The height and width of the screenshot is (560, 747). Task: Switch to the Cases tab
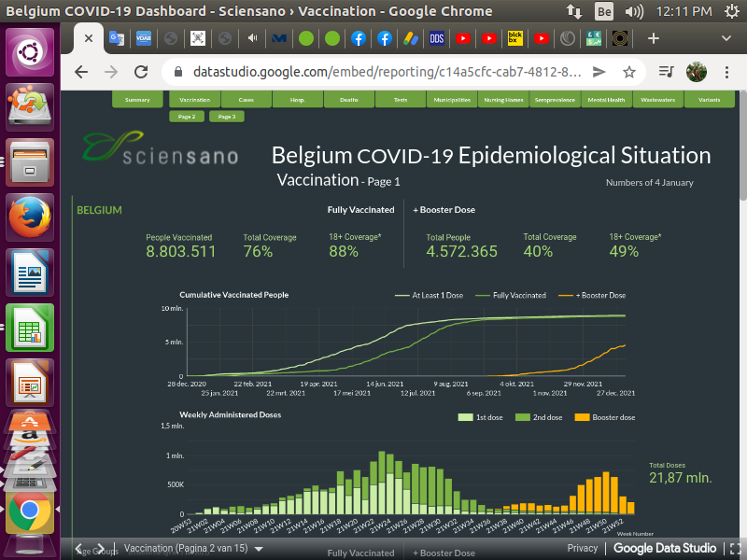pos(247,100)
